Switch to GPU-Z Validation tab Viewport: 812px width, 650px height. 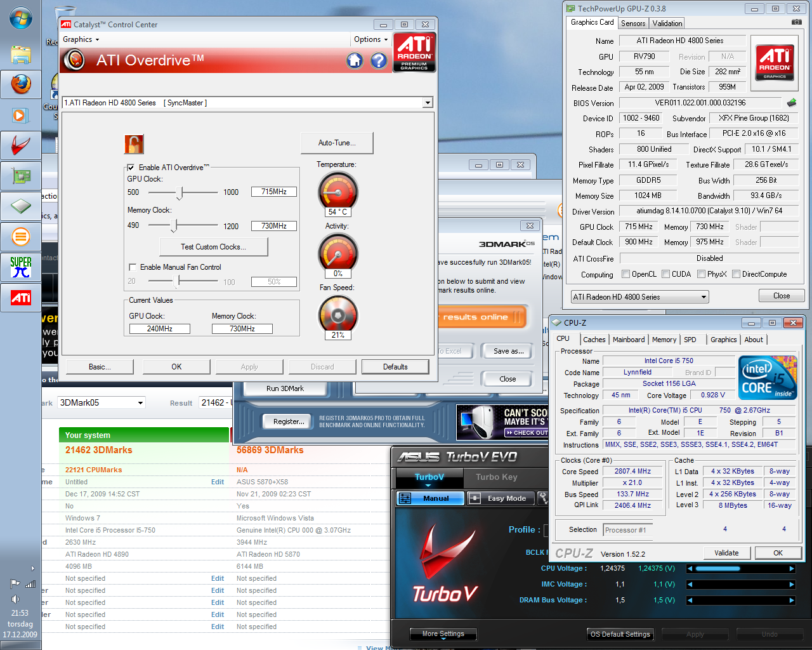(x=667, y=23)
